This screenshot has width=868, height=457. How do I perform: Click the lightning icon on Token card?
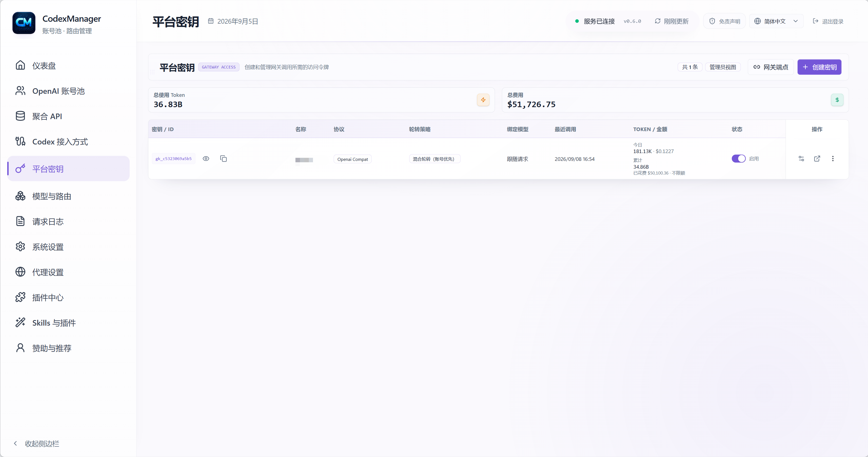pyautogui.click(x=483, y=100)
